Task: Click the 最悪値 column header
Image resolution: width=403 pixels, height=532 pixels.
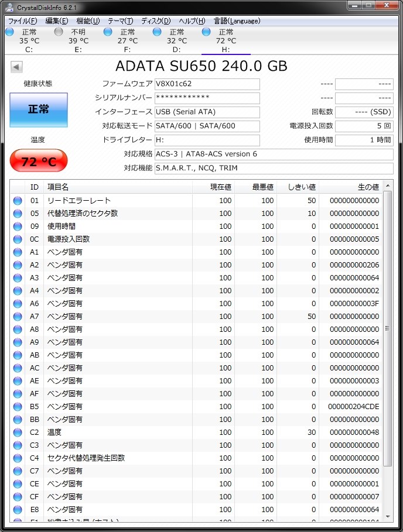Action: click(255, 187)
